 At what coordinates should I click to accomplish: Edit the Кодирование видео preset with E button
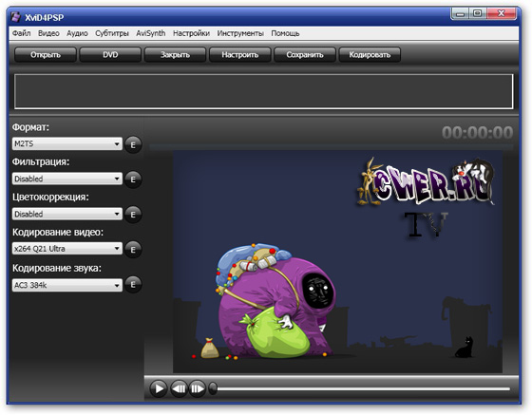pyautogui.click(x=133, y=250)
